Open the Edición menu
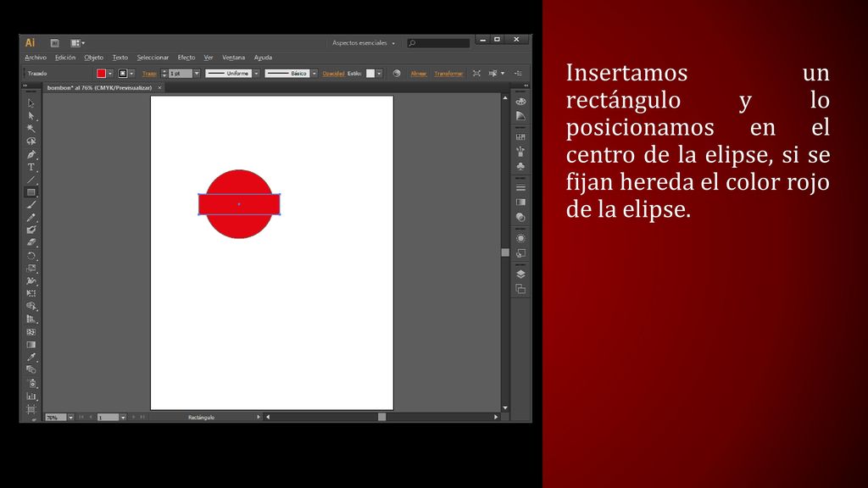 click(x=64, y=58)
